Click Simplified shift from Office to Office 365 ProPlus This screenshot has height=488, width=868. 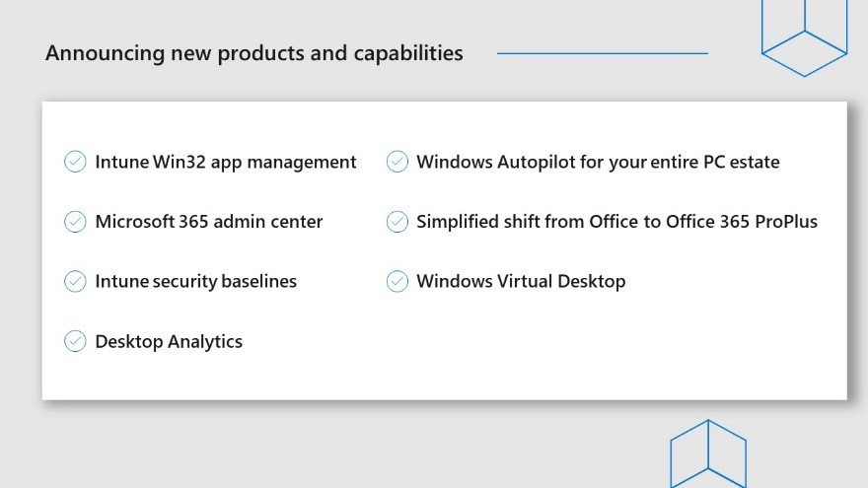click(616, 222)
